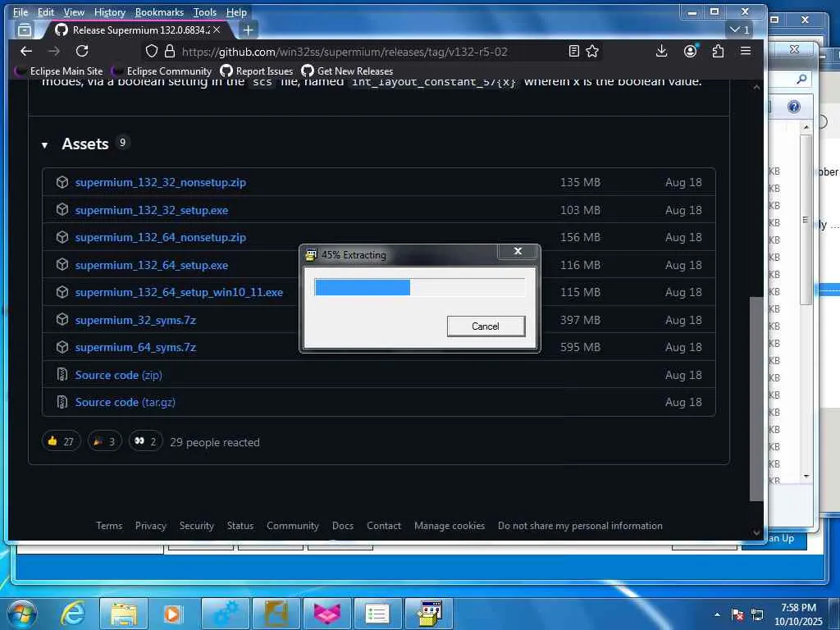Open the extensions puzzle icon
The height and width of the screenshot is (630, 840).
tap(718, 52)
